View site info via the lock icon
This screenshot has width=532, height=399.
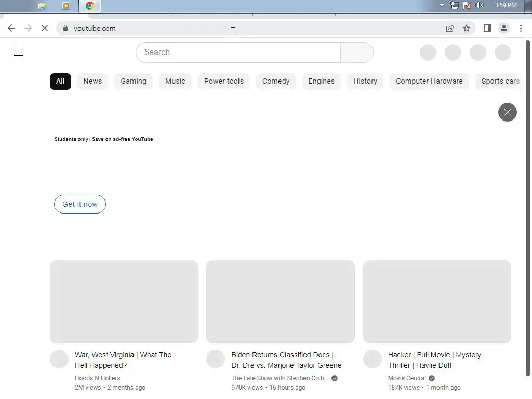pos(65,28)
